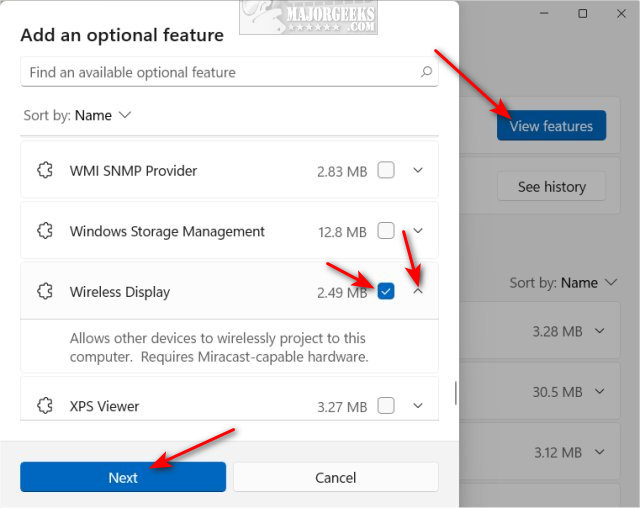Check the WMI SNMP Provider checkbox
Screen dimensions: 640x508
pos(386,170)
